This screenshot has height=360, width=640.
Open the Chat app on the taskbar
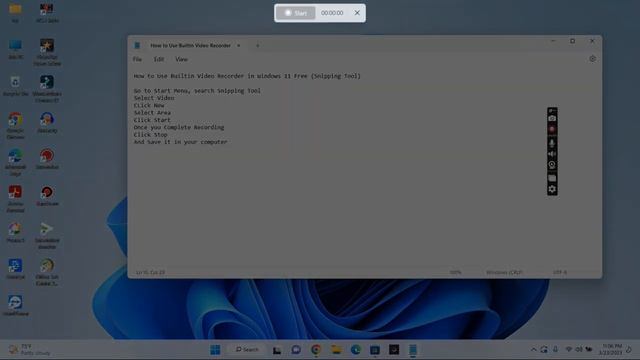click(x=296, y=350)
